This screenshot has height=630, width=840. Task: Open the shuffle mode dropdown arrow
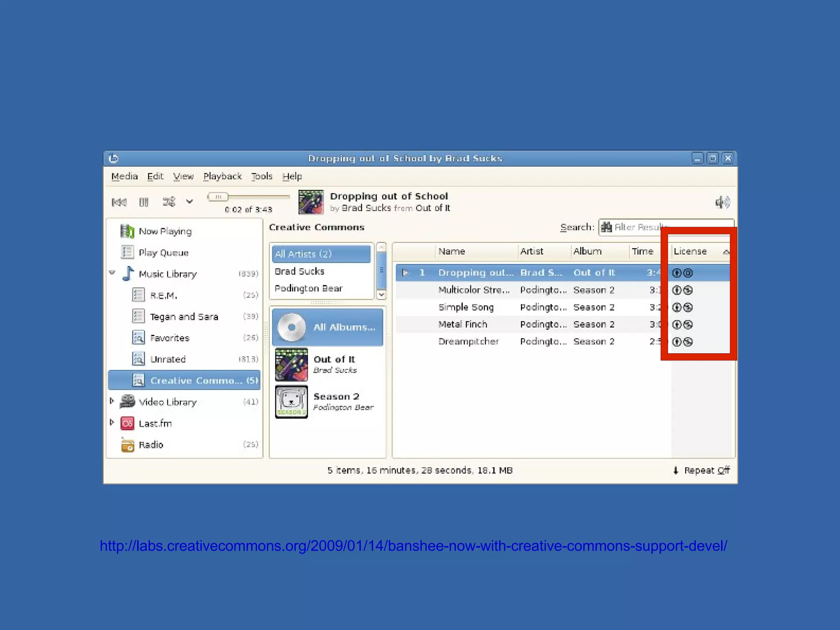[189, 202]
